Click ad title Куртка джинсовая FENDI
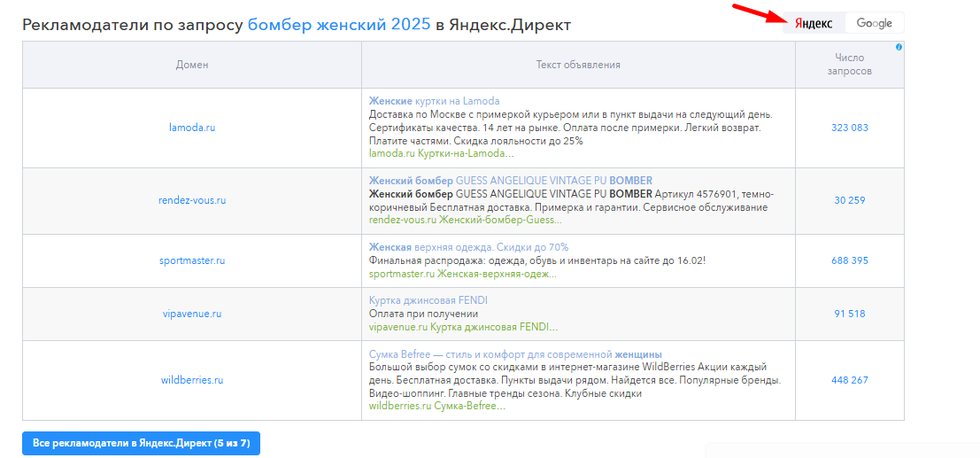 pyautogui.click(x=428, y=300)
